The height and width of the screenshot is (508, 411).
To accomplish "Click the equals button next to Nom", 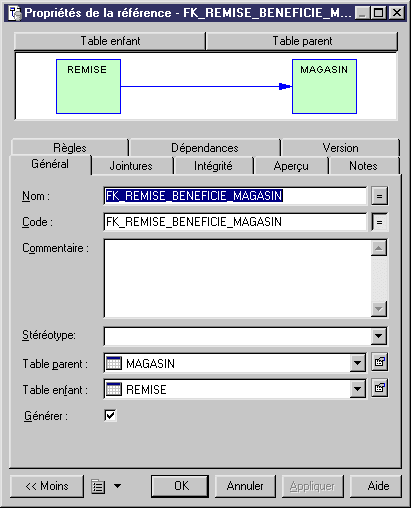I will coord(379,196).
